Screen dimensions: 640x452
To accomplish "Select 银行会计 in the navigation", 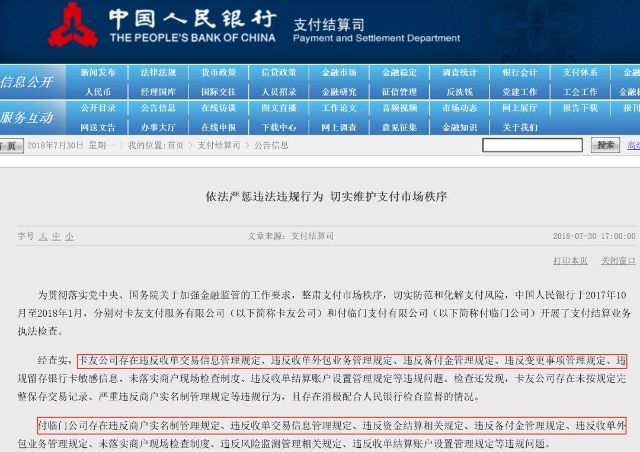I will coord(520,73).
